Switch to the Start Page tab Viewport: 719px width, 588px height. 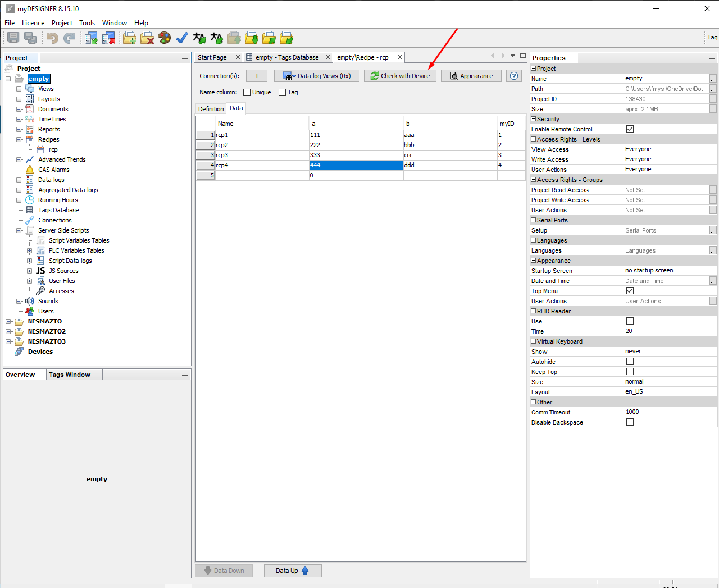click(212, 57)
